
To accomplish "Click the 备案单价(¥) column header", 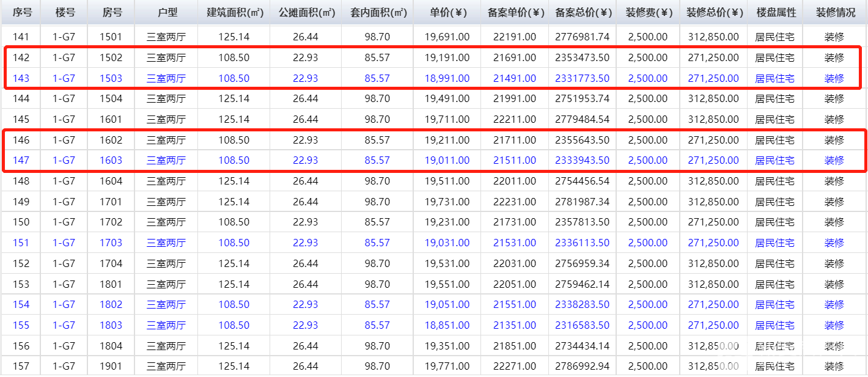I will pos(515,12).
